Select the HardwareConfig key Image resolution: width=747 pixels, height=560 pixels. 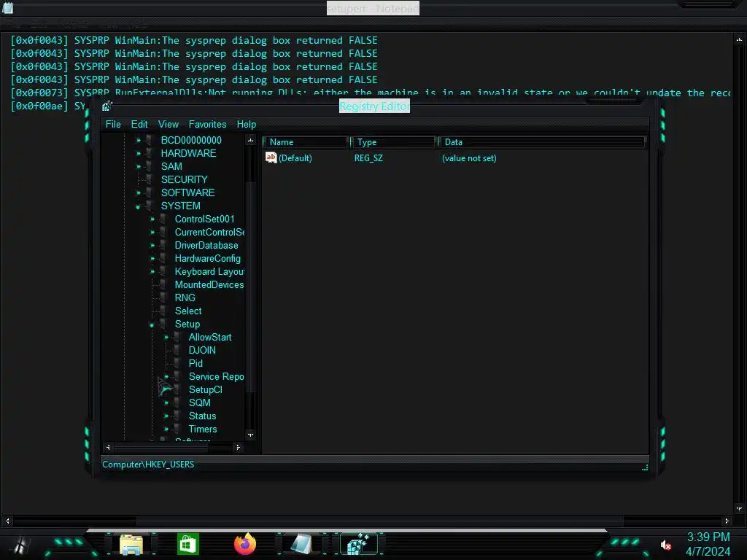click(207, 259)
